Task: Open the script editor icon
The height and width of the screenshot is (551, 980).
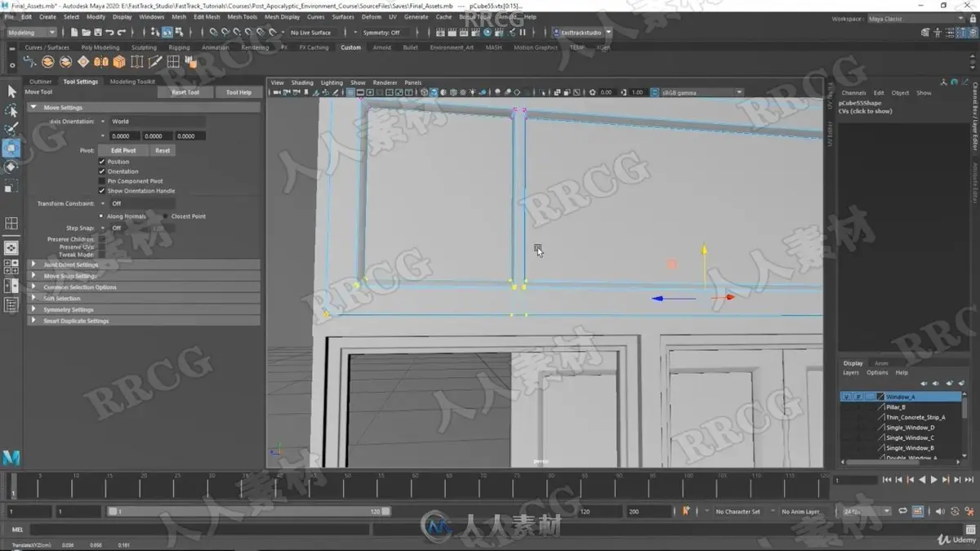Action: pos(971,530)
